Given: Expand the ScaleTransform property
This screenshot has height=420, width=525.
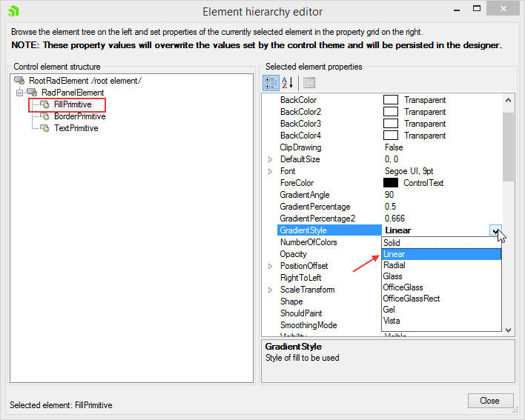Looking at the screenshot, I should [x=270, y=290].
